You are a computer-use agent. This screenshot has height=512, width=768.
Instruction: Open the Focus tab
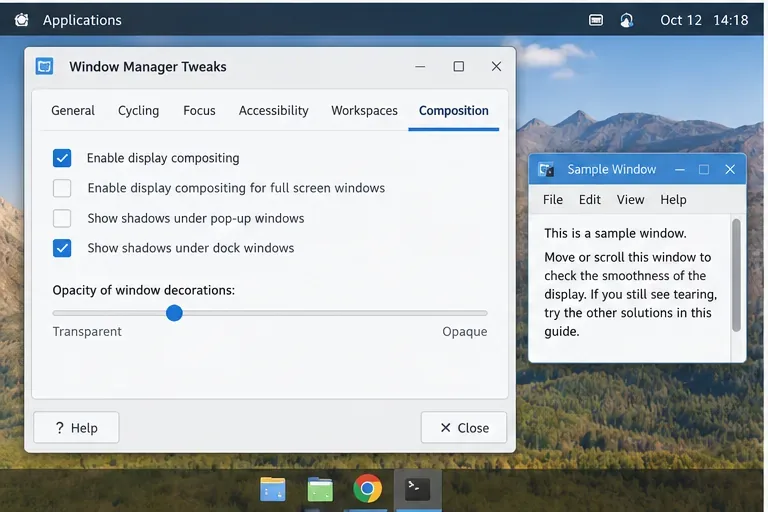coord(199,110)
